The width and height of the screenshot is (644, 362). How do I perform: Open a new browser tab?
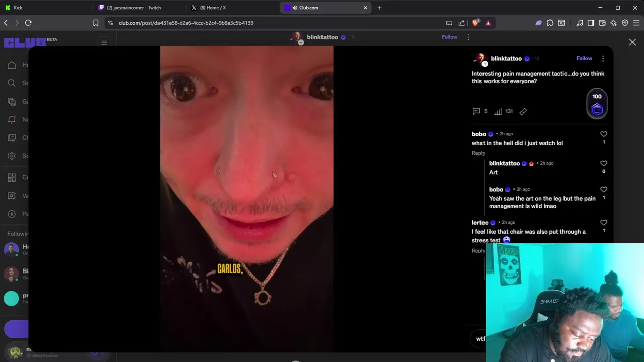[379, 8]
